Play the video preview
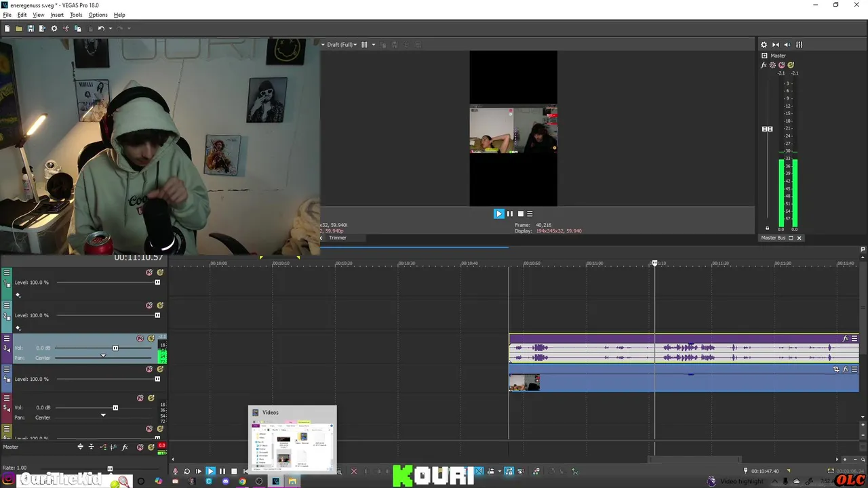868x488 pixels. 498,213
